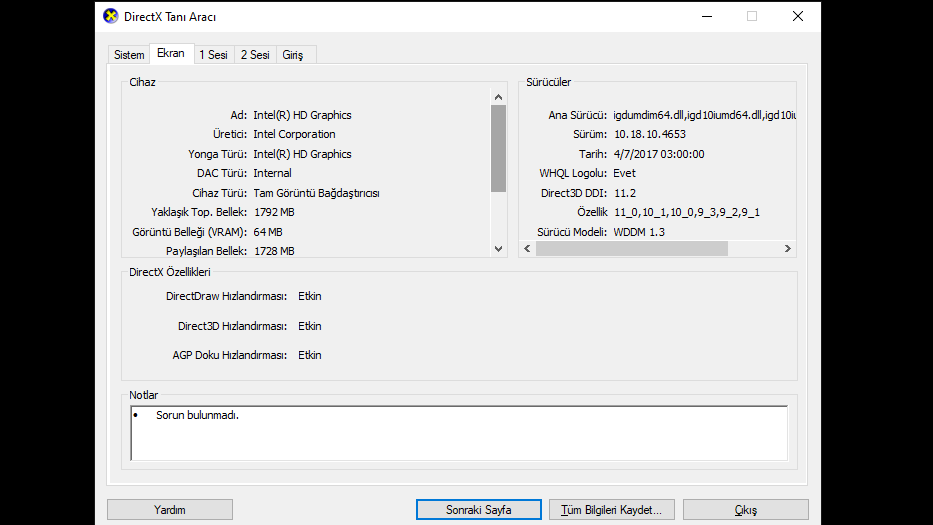Click the Yonga Türü 'Intel(R) HD Graphics' value
Screen dimensions: 933x525
[x=302, y=154]
